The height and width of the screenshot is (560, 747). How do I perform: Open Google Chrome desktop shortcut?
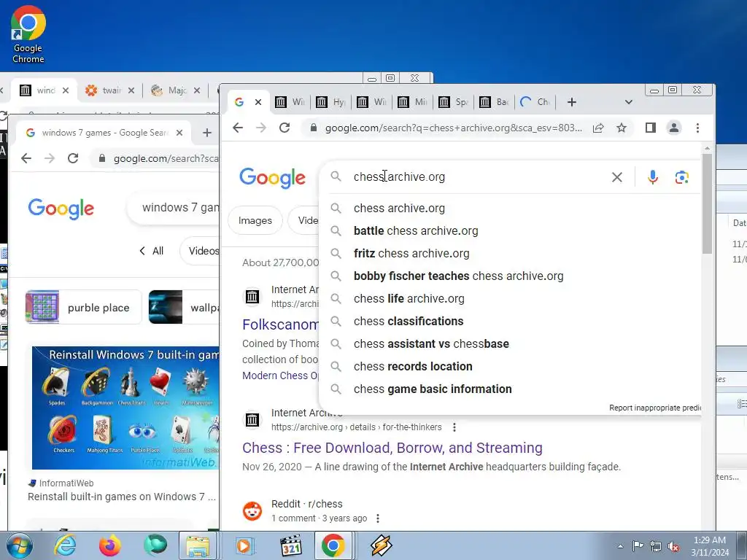click(28, 34)
